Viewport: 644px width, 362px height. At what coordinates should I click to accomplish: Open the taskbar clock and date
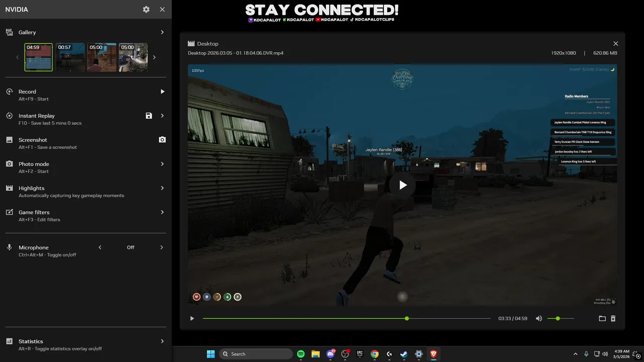click(621, 354)
